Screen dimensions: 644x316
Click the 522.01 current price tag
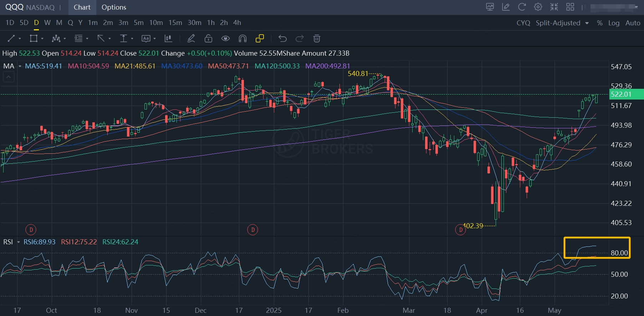pos(626,94)
